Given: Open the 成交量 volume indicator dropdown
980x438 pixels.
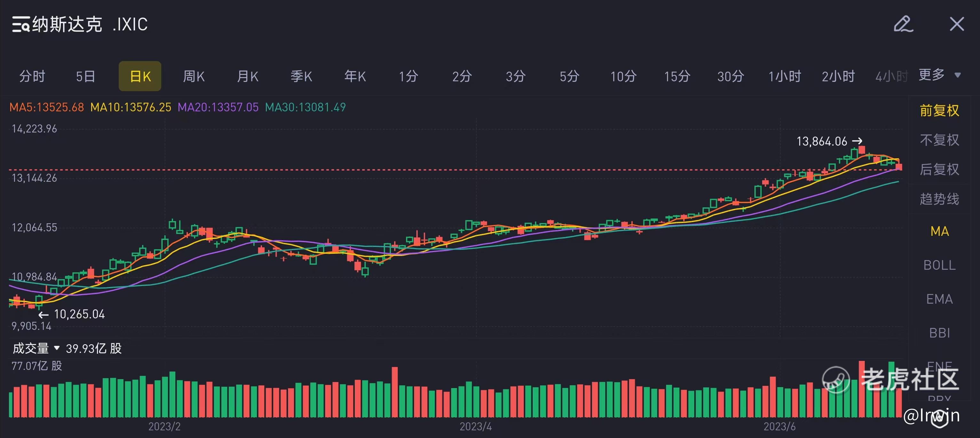Looking at the screenshot, I should point(36,348).
